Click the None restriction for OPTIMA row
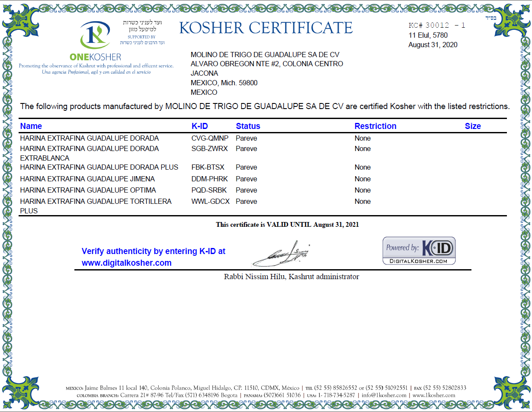 [x=362, y=190]
